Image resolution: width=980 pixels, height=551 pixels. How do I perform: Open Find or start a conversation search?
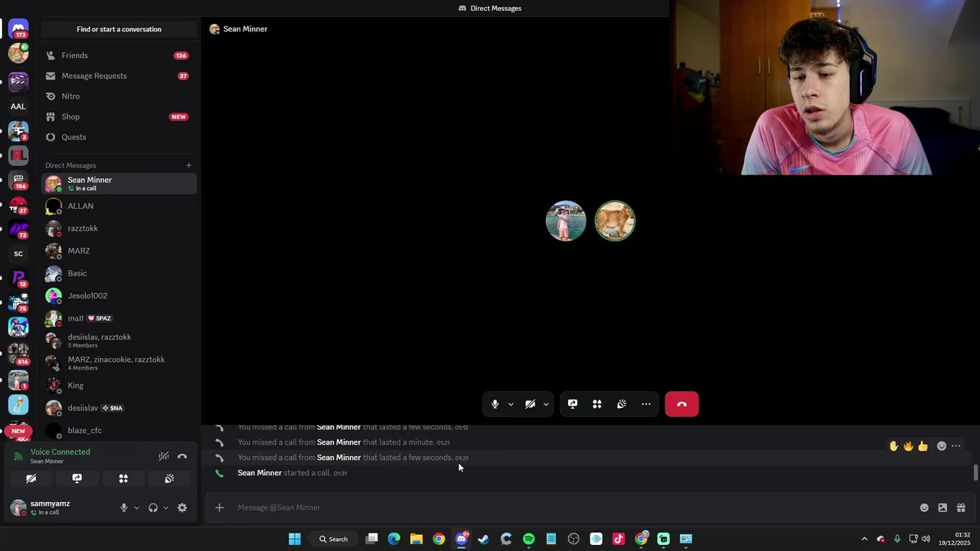click(x=119, y=29)
